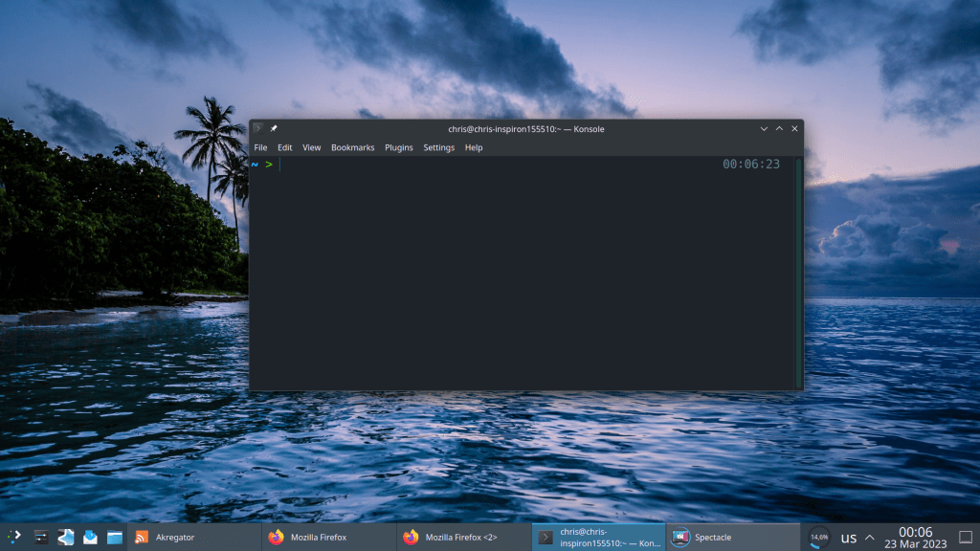The image size is (980, 551).
Task: Open the pinned file manager icon
Action: click(x=115, y=538)
